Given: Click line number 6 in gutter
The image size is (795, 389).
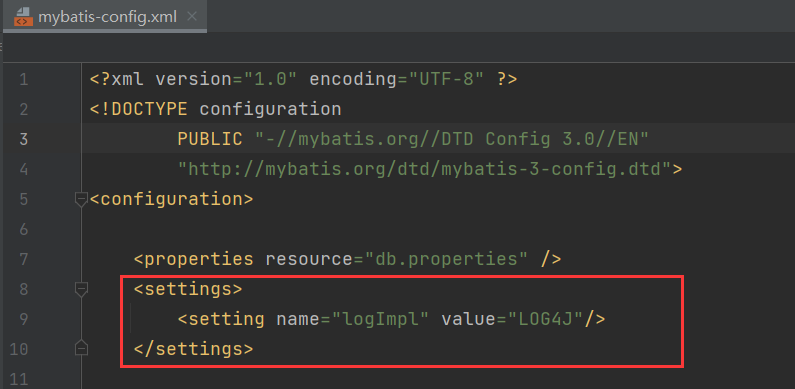Looking at the screenshot, I should [23, 229].
